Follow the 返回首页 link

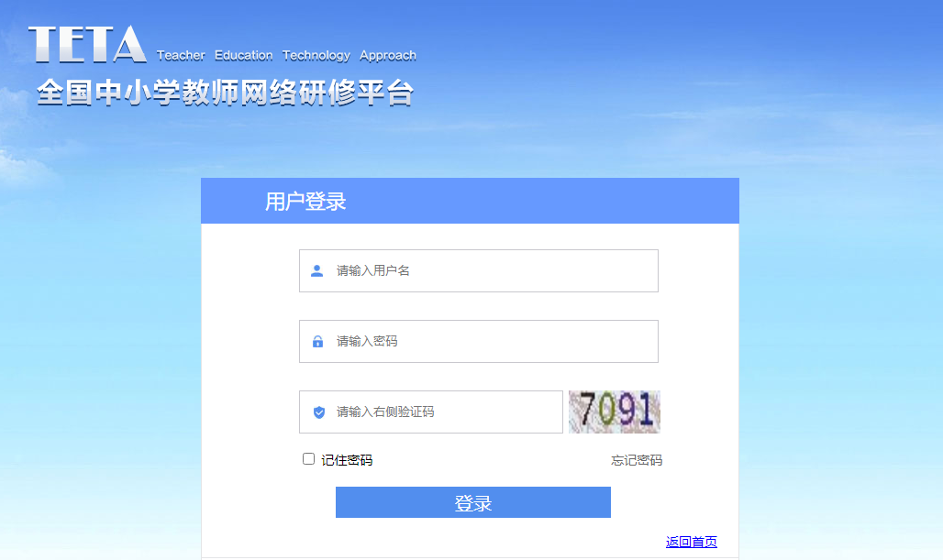pyautogui.click(x=692, y=542)
